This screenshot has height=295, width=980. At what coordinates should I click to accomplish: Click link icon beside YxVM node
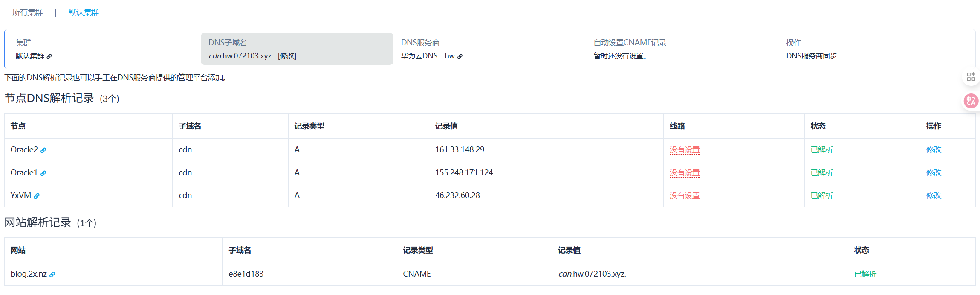click(x=37, y=196)
